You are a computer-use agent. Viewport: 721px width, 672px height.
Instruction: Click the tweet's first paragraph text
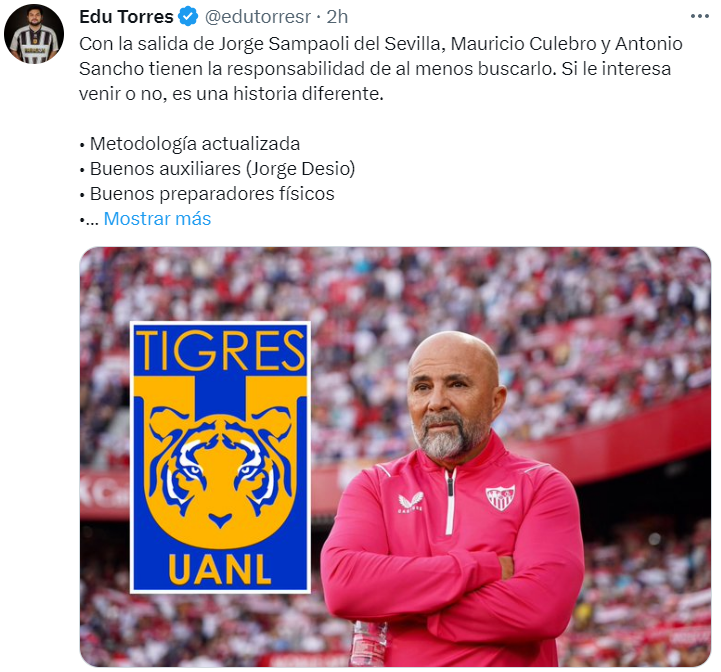click(x=381, y=69)
